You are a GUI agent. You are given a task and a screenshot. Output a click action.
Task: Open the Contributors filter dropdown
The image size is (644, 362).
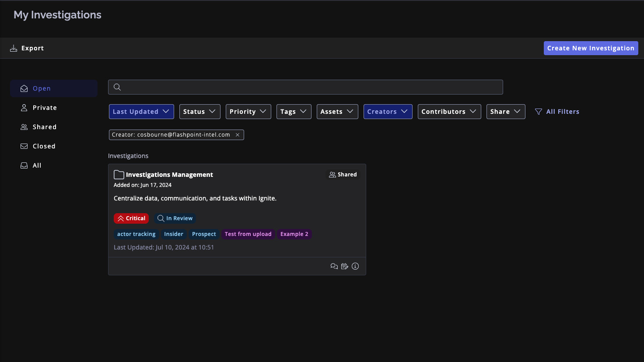pos(449,112)
